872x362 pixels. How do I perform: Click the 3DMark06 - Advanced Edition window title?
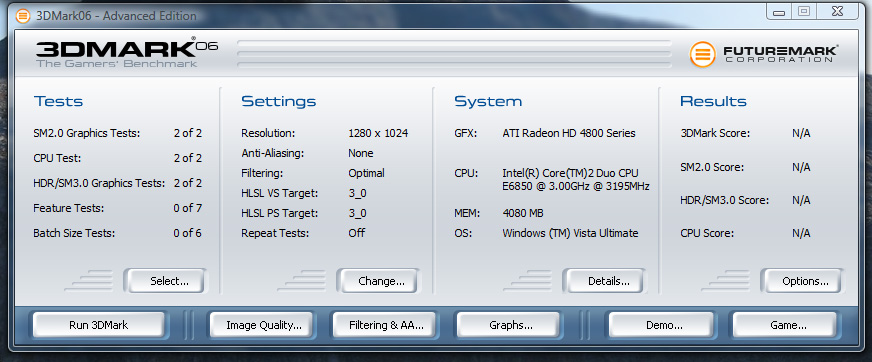[x=116, y=16]
